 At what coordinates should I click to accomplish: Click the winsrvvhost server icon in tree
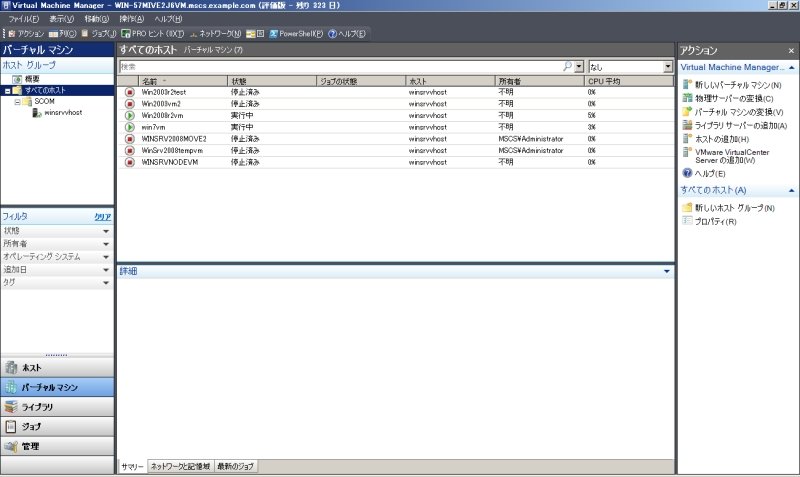(37, 113)
